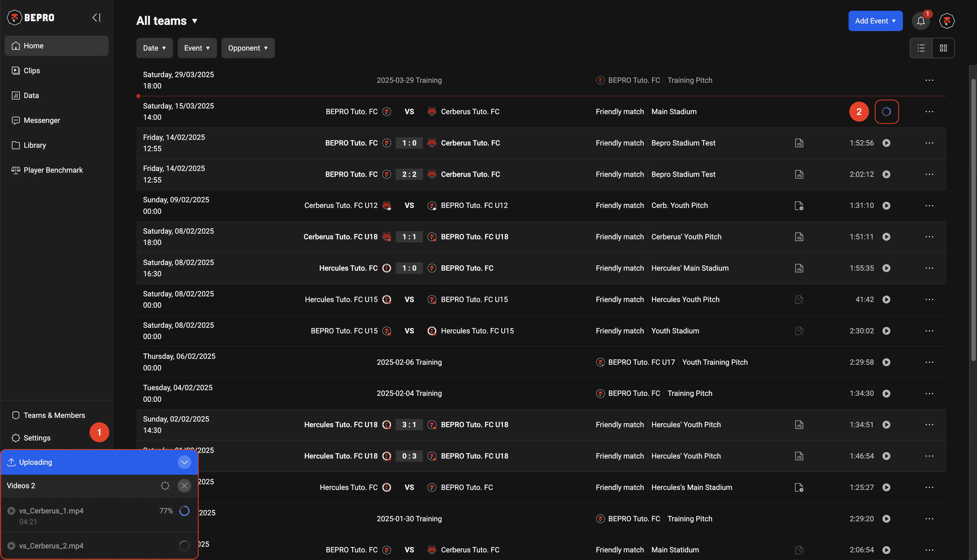Screen dimensions: 977x560
Task: Open Player Benchmark page
Action: point(53,170)
